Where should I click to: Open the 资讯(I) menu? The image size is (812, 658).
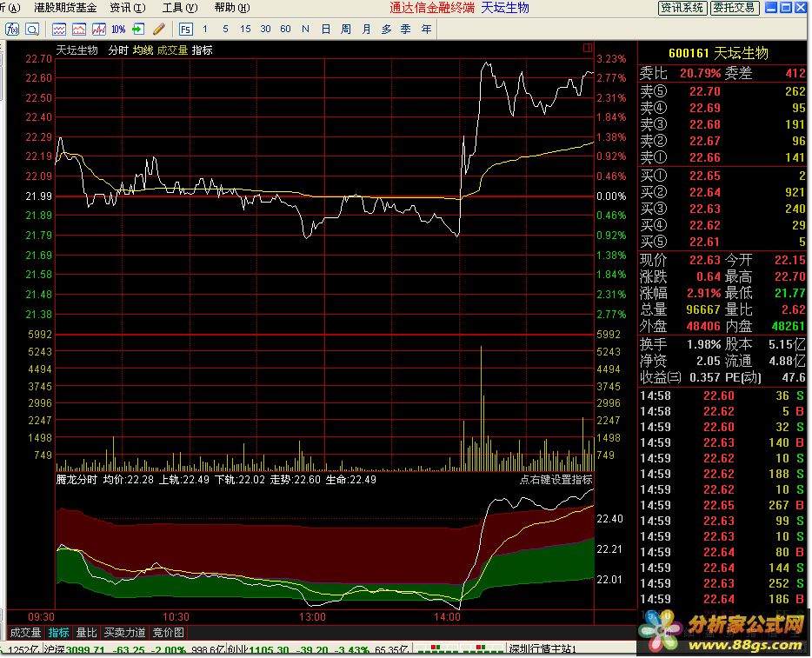[128, 8]
